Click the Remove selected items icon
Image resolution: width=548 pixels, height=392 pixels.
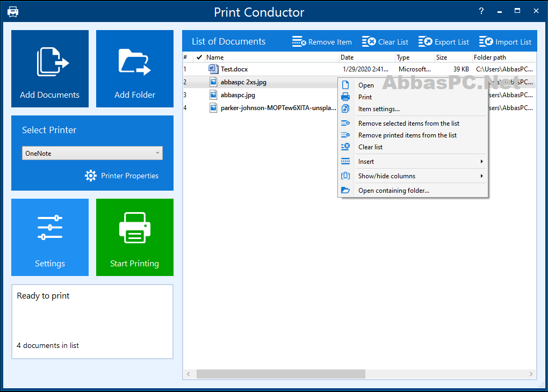tap(345, 123)
